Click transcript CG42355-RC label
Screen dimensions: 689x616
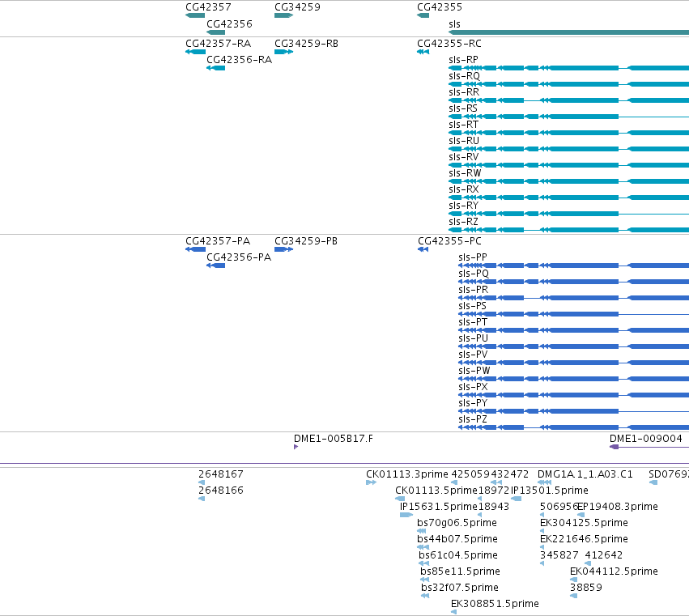point(449,44)
